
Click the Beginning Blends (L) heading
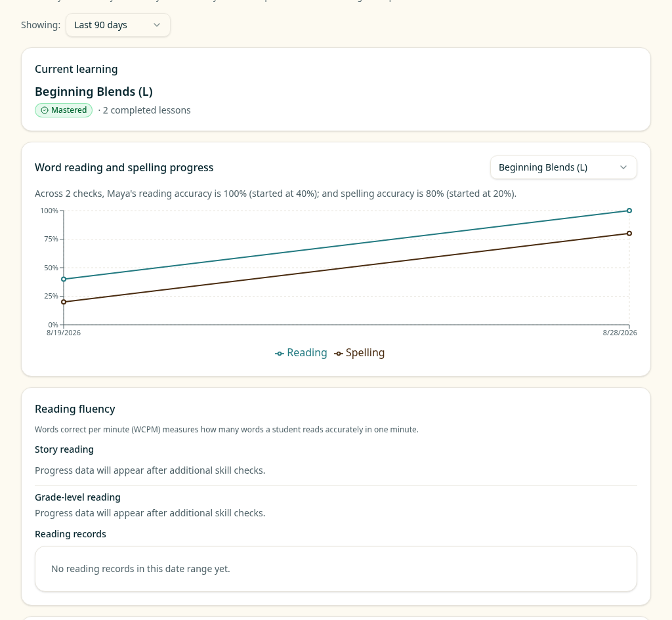click(94, 92)
